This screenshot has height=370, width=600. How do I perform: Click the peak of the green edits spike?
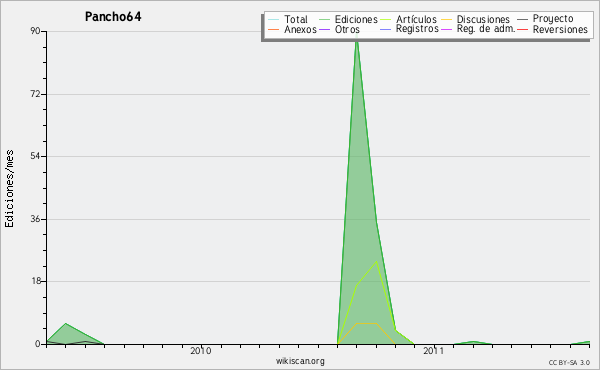click(357, 38)
